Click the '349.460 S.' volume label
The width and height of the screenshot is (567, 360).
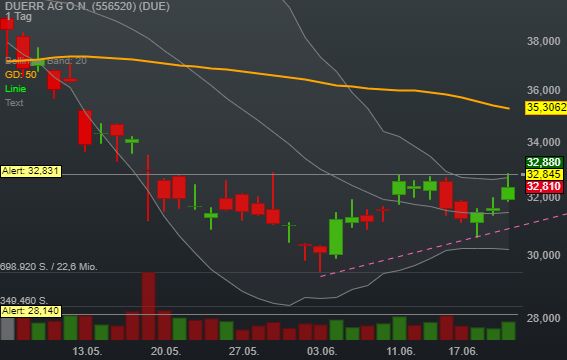pos(24,300)
